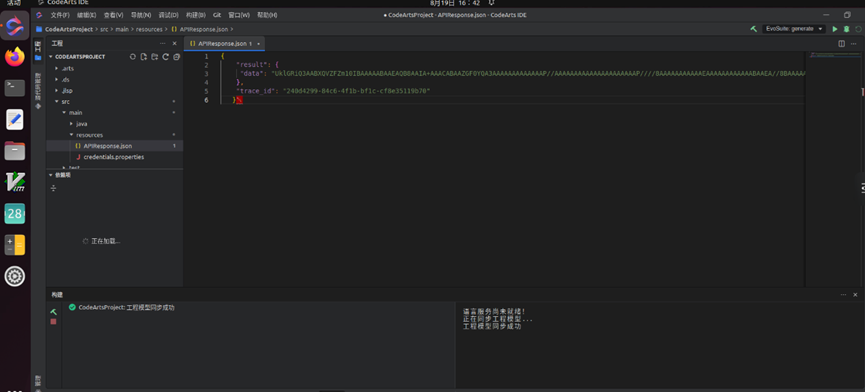Open the text editor from the dock
Image resolution: width=865 pixels, height=392 pixels.
coord(15,119)
